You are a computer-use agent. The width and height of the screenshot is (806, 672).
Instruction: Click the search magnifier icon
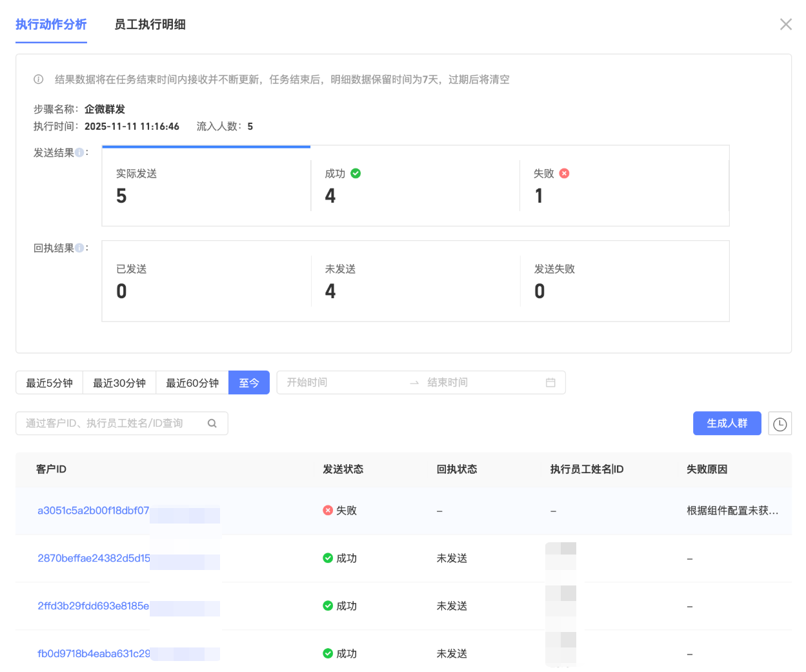coord(212,423)
